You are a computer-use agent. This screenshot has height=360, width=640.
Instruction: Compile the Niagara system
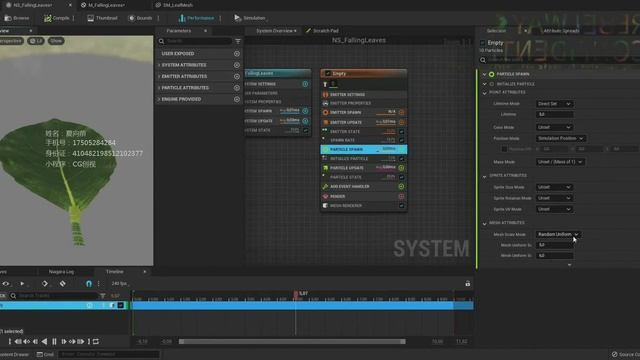57,18
